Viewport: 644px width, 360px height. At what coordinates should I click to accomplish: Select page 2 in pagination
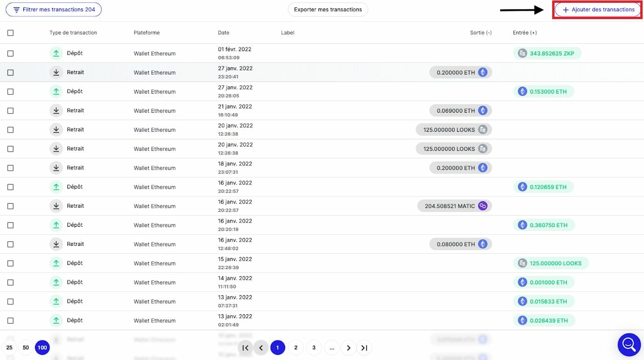tap(295, 347)
